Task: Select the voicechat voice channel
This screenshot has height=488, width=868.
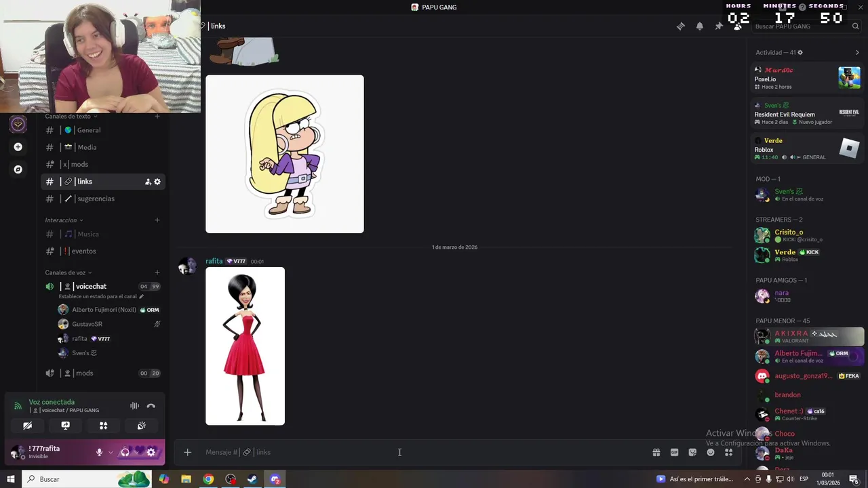Action: pos(103,287)
